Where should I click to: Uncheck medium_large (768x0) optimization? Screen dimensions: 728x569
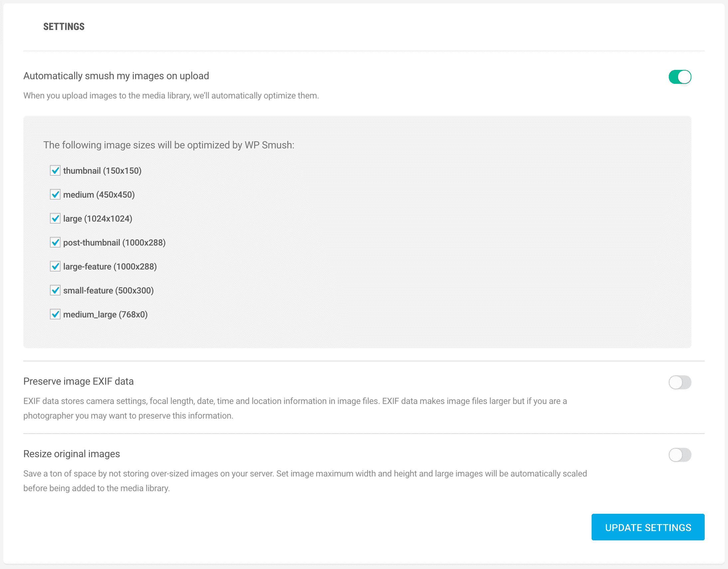pyautogui.click(x=55, y=314)
